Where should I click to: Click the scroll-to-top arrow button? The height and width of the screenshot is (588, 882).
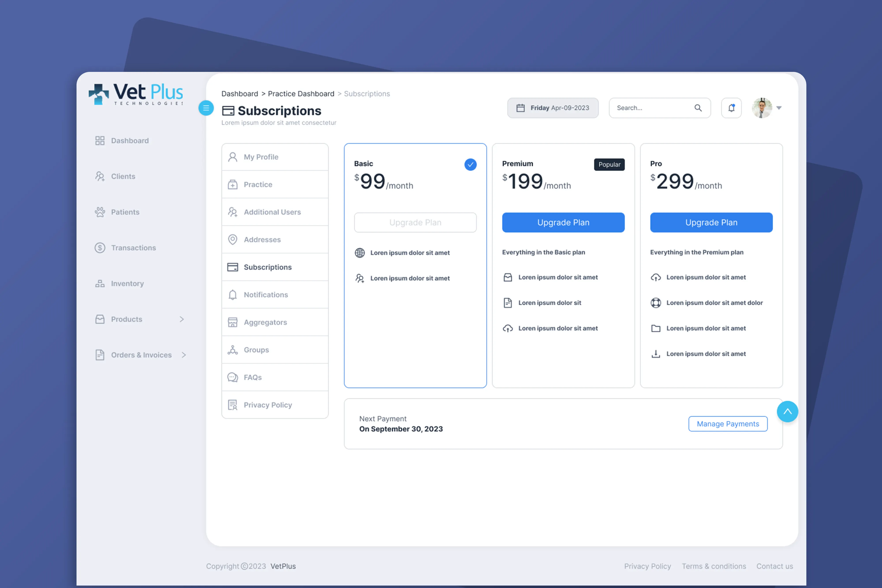coord(787,411)
